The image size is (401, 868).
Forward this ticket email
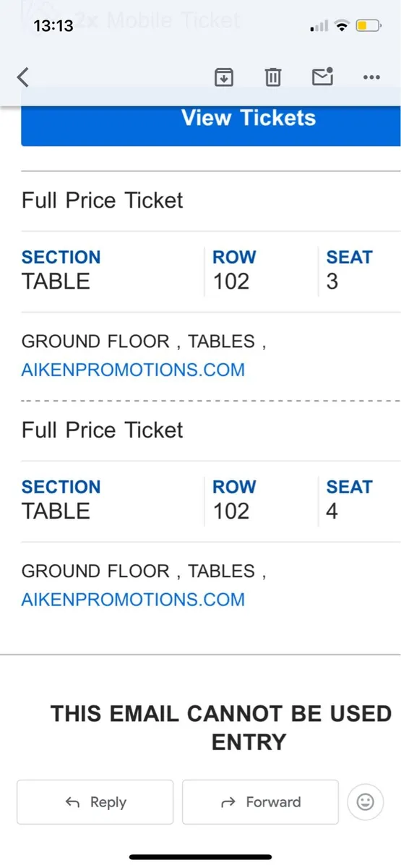[260, 801]
